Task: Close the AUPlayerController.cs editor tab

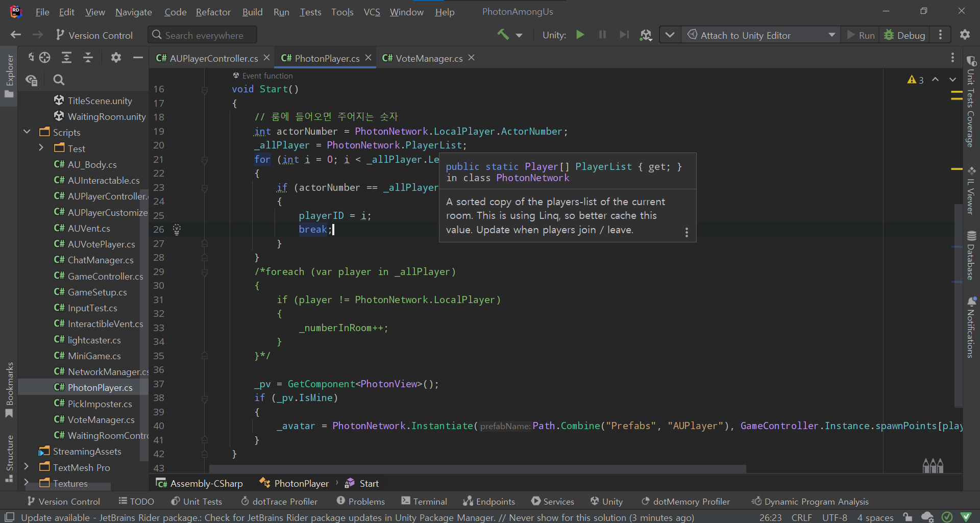Action: [x=266, y=58]
